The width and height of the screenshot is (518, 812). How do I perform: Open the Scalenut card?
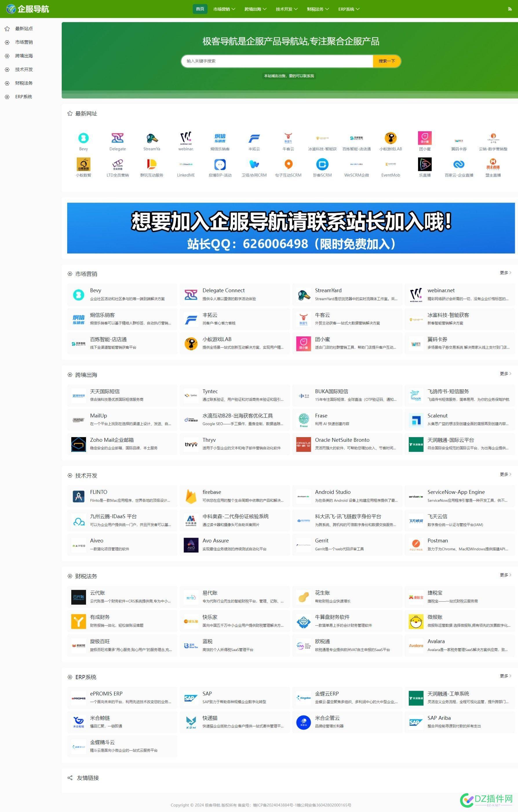coord(459,419)
